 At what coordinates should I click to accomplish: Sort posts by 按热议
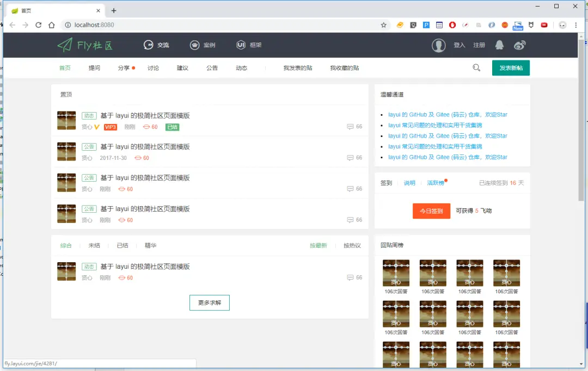352,245
